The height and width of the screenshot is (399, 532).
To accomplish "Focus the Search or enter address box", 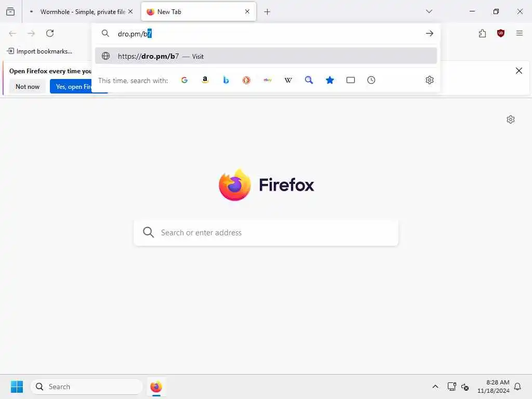I will 266,233.
